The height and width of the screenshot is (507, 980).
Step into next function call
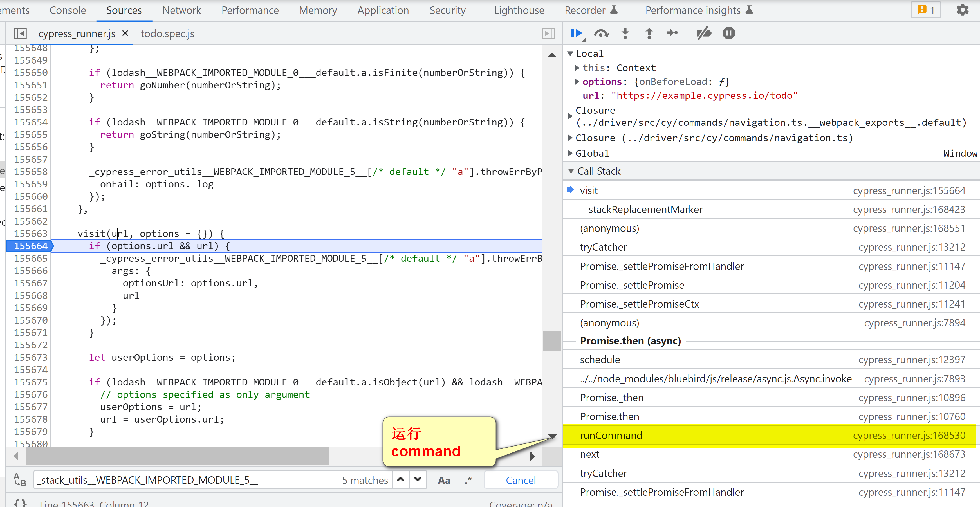coord(625,33)
